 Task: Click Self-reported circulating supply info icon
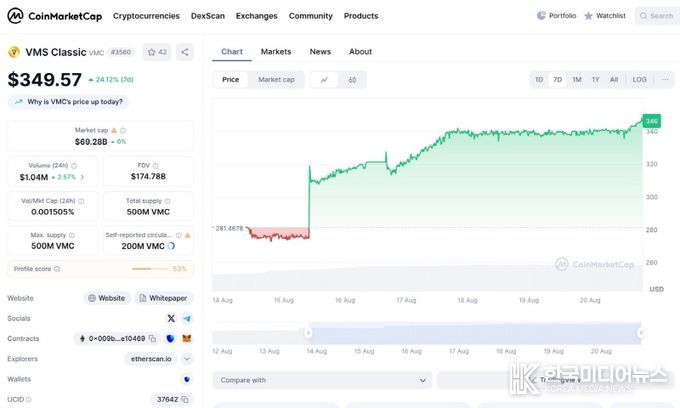[x=179, y=235]
